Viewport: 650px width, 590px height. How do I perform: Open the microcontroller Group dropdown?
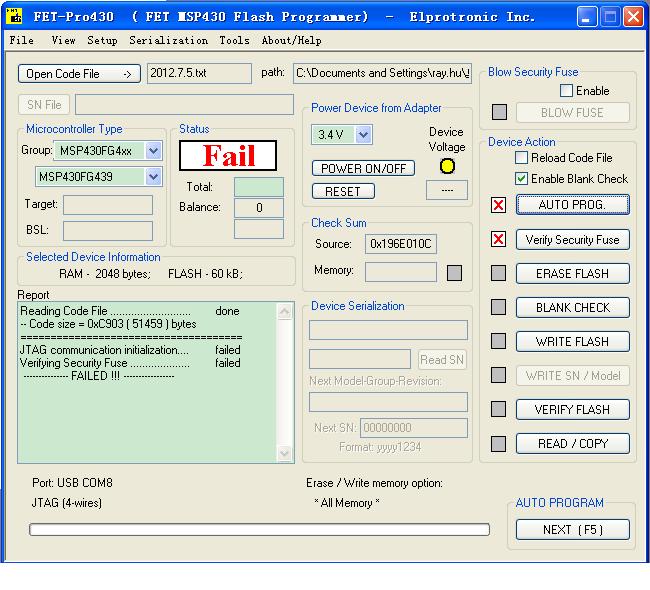pos(153,151)
